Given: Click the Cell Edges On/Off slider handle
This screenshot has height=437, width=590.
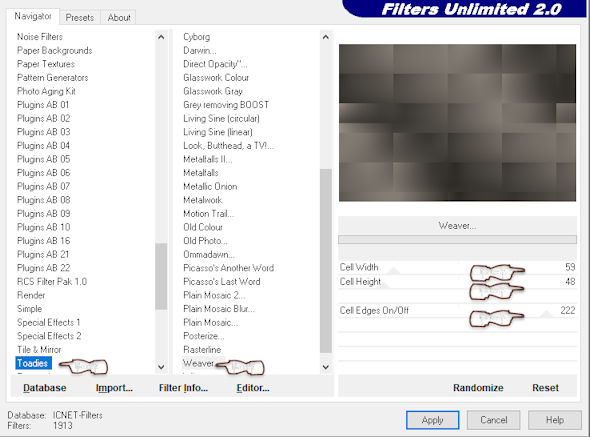Looking at the screenshot, I should pos(546,314).
